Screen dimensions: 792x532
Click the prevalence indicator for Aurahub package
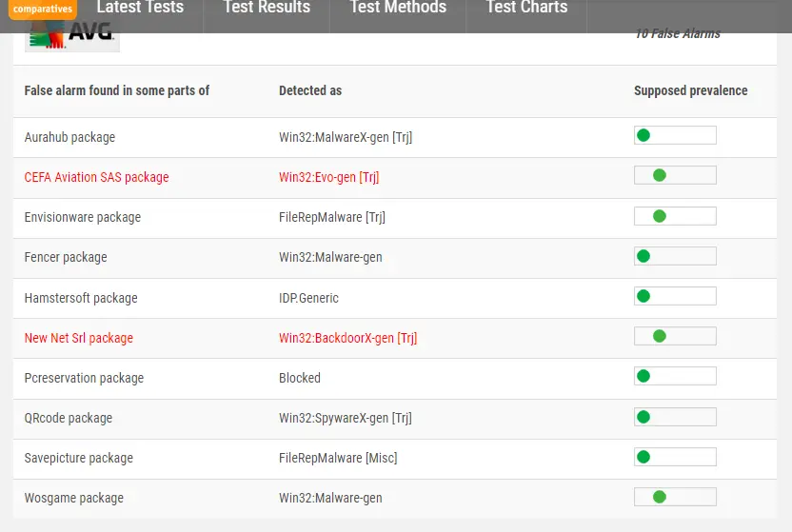675,135
